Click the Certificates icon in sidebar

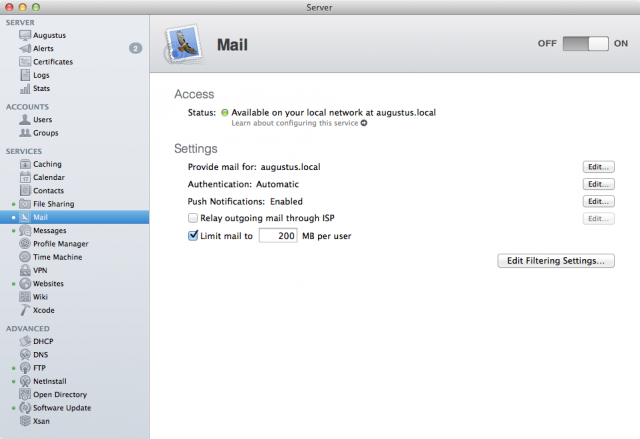[25, 62]
